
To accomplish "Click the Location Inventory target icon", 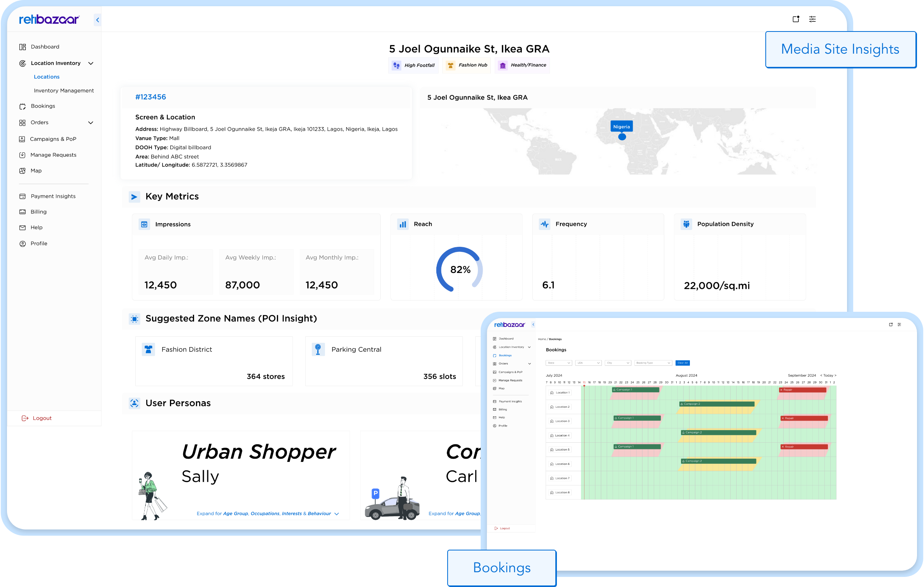I will (23, 63).
